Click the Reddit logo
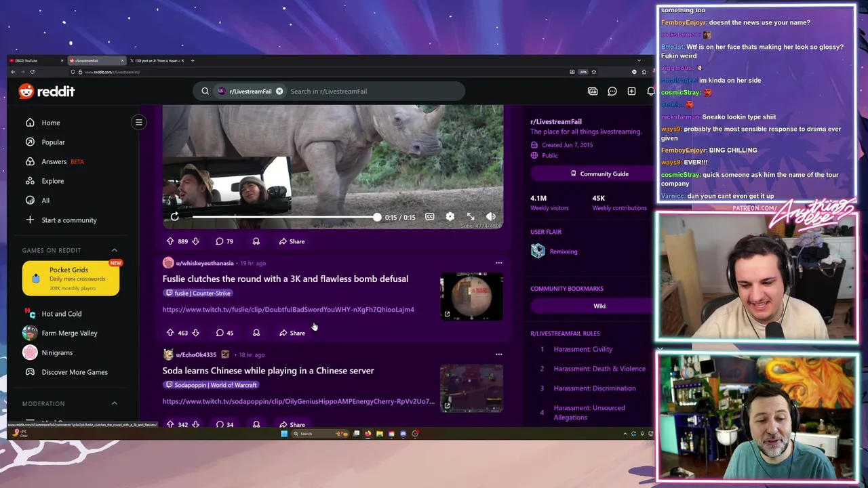Viewport: 868px width, 488px height. point(47,91)
